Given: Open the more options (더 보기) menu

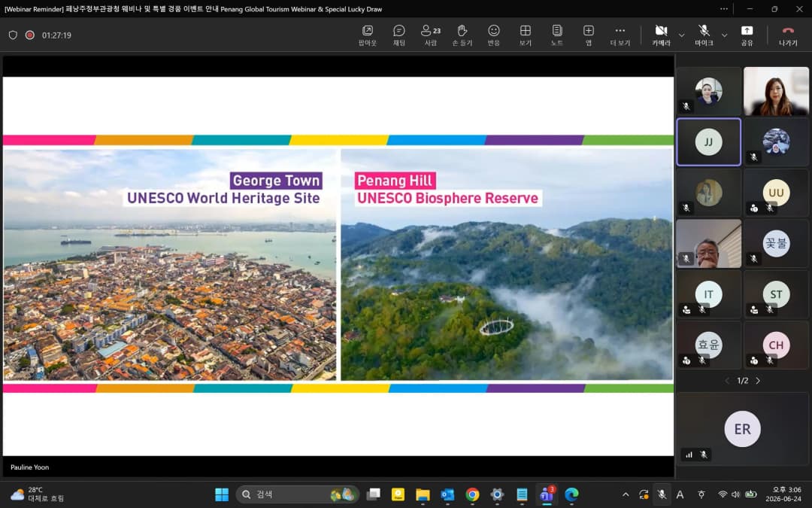Looking at the screenshot, I should click(x=620, y=35).
